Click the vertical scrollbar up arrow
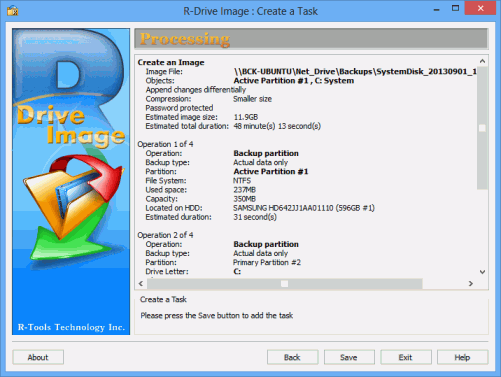The image size is (501, 377). tap(482, 61)
